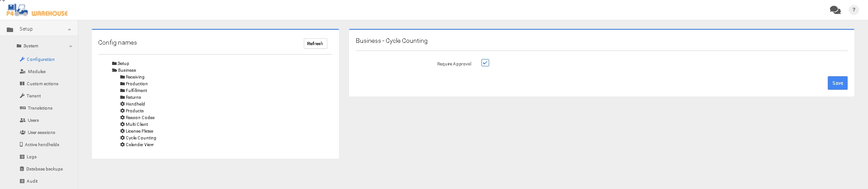Open the Audit sidebar entry
The width and height of the screenshot is (868, 189).
click(x=32, y=181)
